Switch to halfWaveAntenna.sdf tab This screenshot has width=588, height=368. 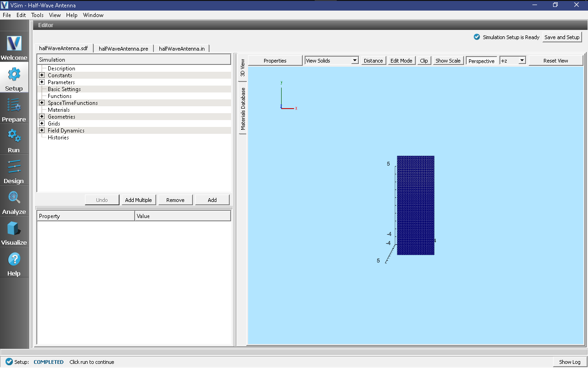(63, 48)
